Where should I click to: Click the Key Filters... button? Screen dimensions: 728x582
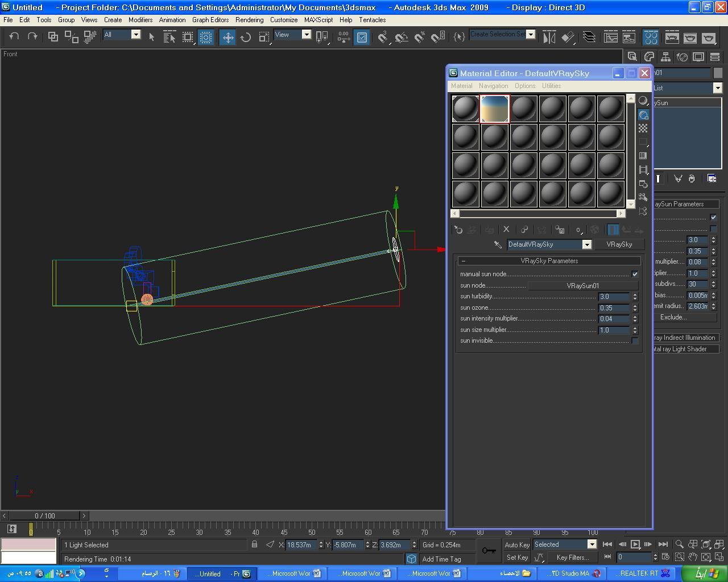coord(572,558)
